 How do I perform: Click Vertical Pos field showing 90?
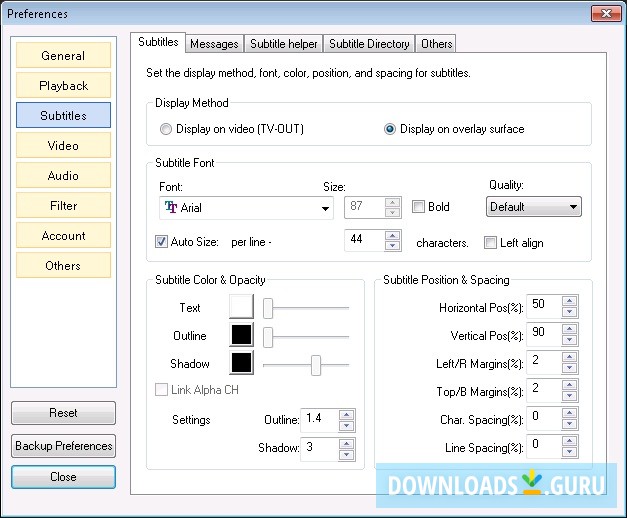[x=544, y=334]
